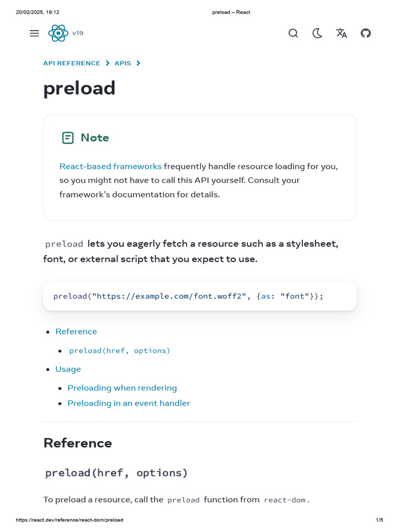Go to API REFERENCE breadcrumb
Image resolution: width=399 pixels, height=532 pixels.
[72, 63]
